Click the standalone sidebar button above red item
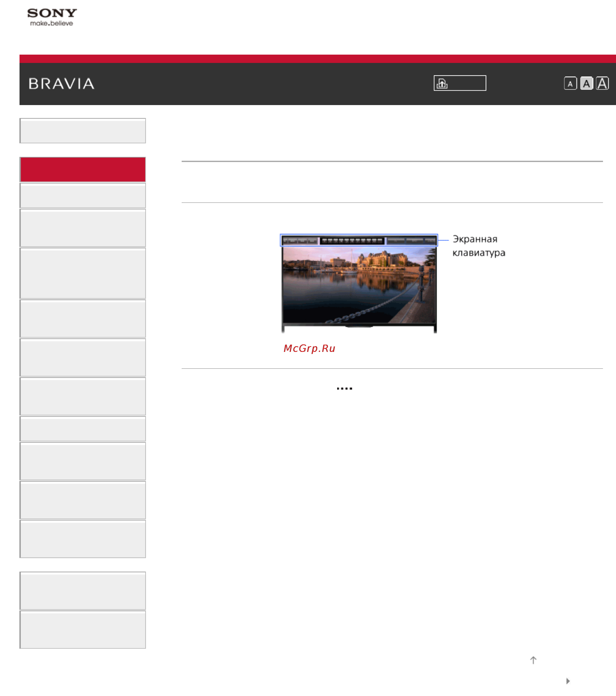Screen dimensions: 616x696 (83, 131)
